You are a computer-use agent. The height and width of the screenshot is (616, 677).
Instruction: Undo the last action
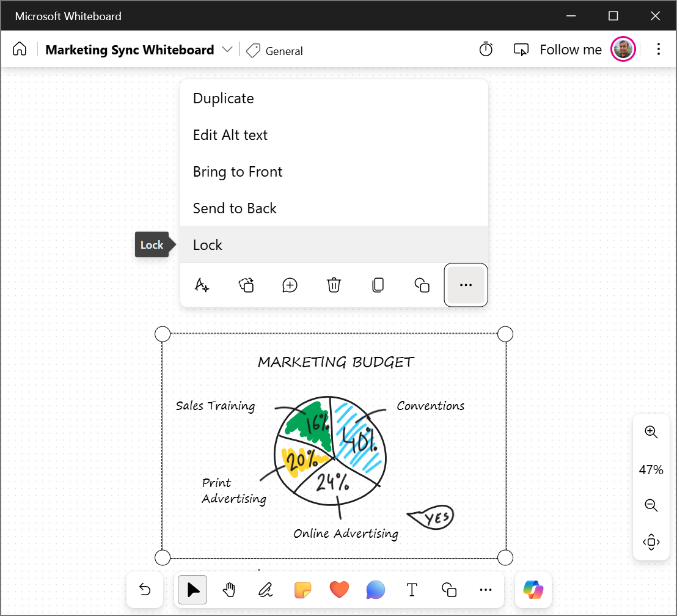coord(145,590)
